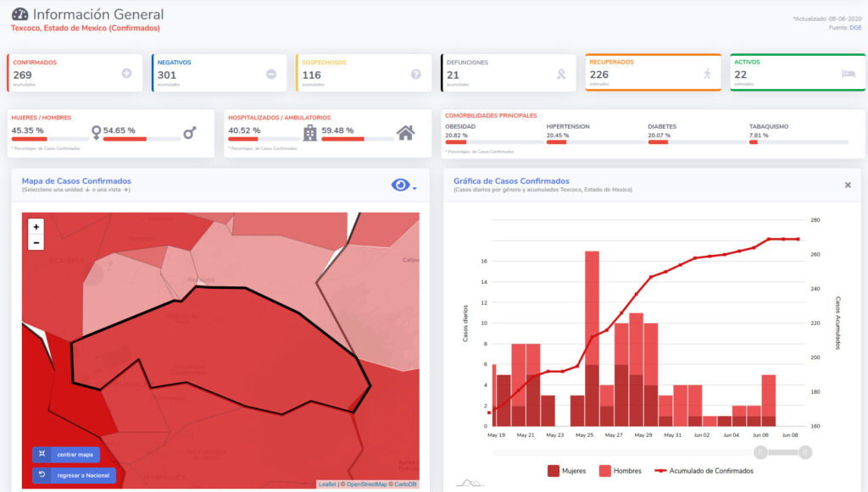Toggle Hombres series in chart legend
Viewport: 868px width, 492px height.
pyautogui.click(x=620, y=471)
